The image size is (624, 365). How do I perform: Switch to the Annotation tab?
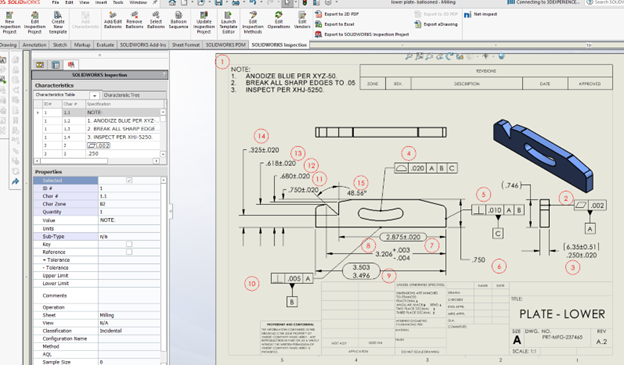pyautogui.click(x=35, y=45)
